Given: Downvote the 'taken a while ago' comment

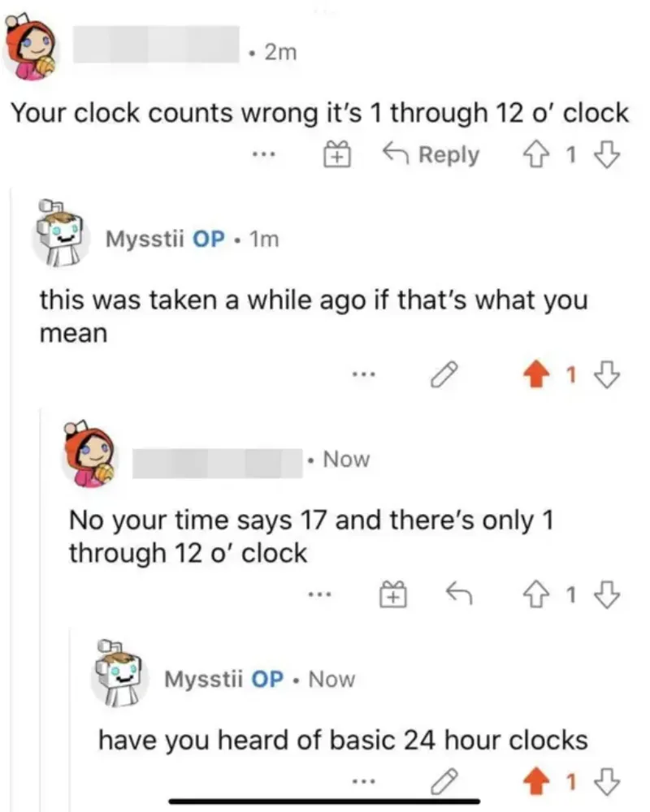Looking at the screenshot, I should (608, 375).
